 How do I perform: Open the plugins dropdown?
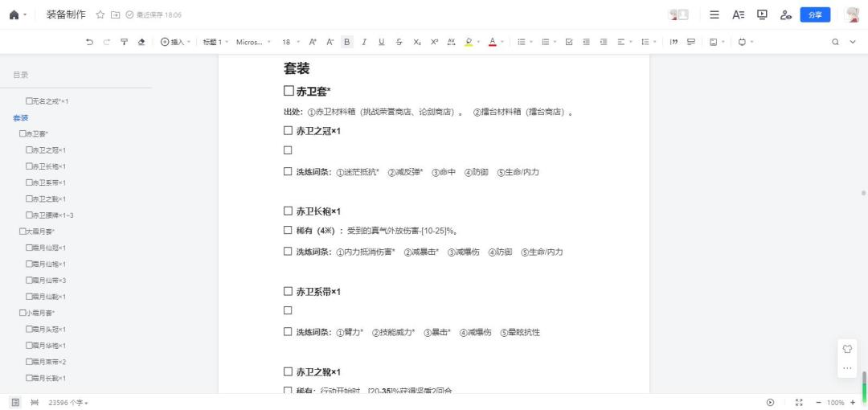point(745,42)
